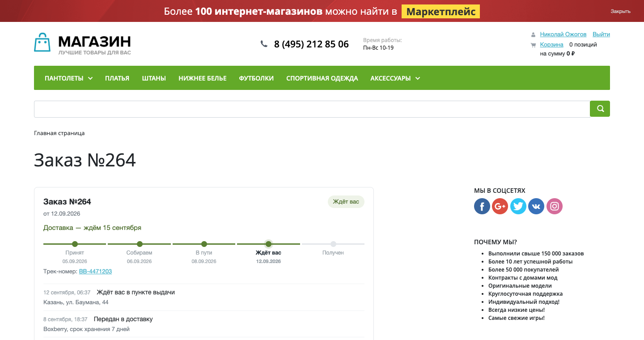Click the yellow Маркетплейс banner button
644x340 pixels.
click(x=441, y=12)
